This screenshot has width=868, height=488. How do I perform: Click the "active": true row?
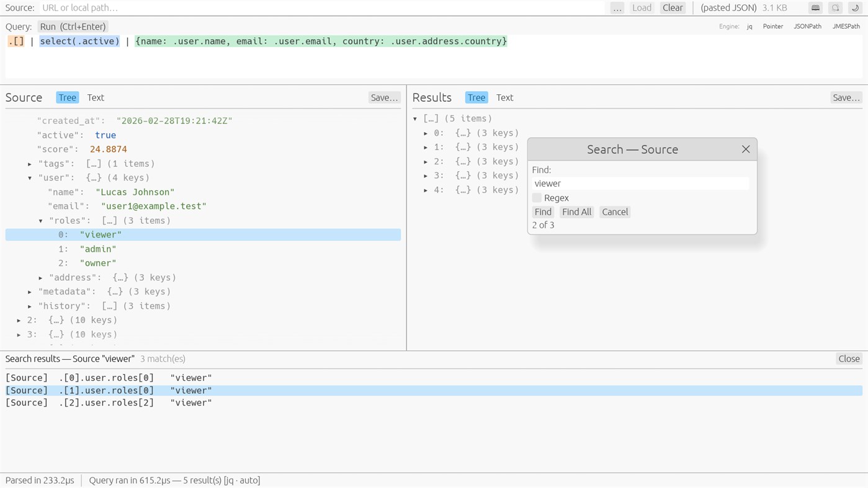(x=203, y=135)
